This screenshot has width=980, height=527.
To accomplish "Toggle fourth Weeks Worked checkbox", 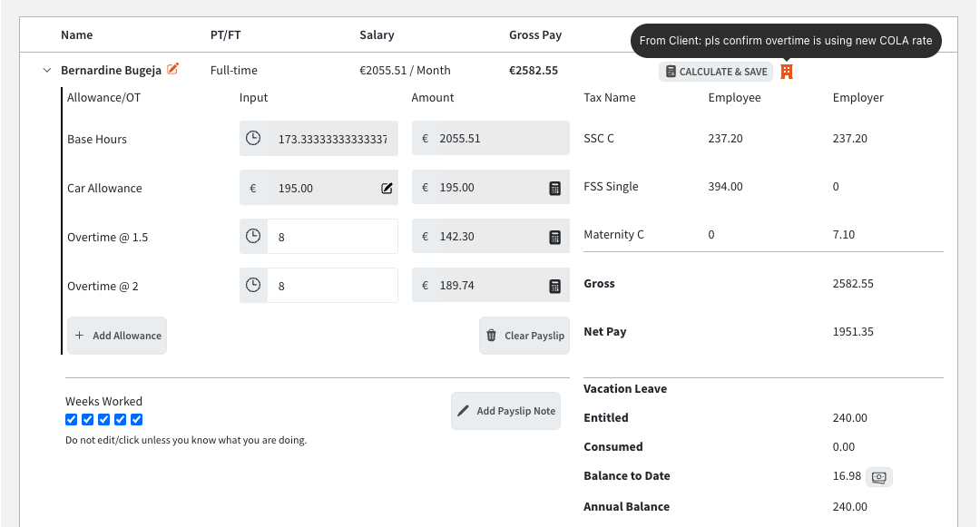I will click(x=120, y=420).
